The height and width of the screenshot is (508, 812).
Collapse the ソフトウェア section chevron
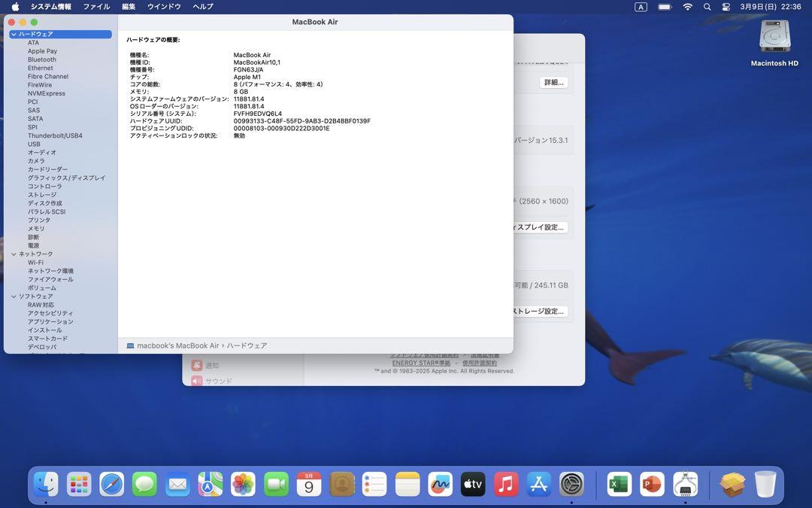(x=14, y=297)
